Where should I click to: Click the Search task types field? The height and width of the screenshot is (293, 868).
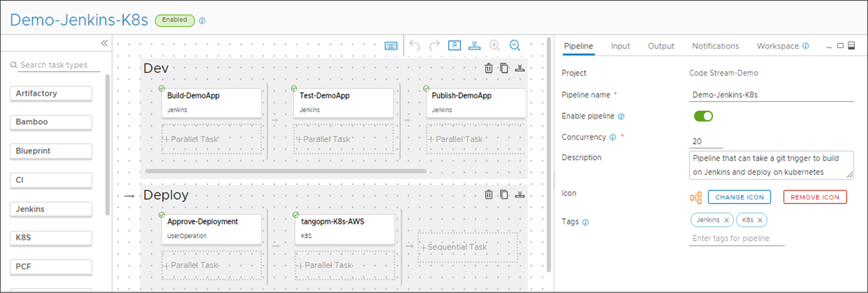57,65
